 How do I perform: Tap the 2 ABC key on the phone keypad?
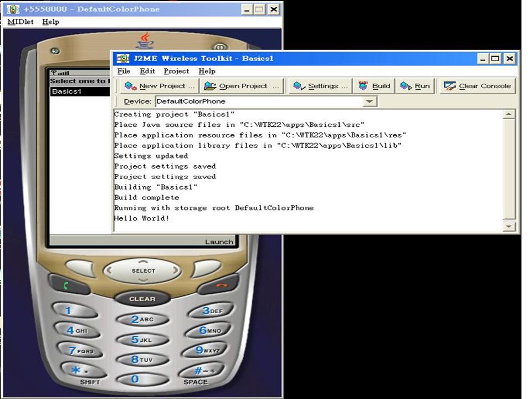pyautogui.click(x=142, y=319)
